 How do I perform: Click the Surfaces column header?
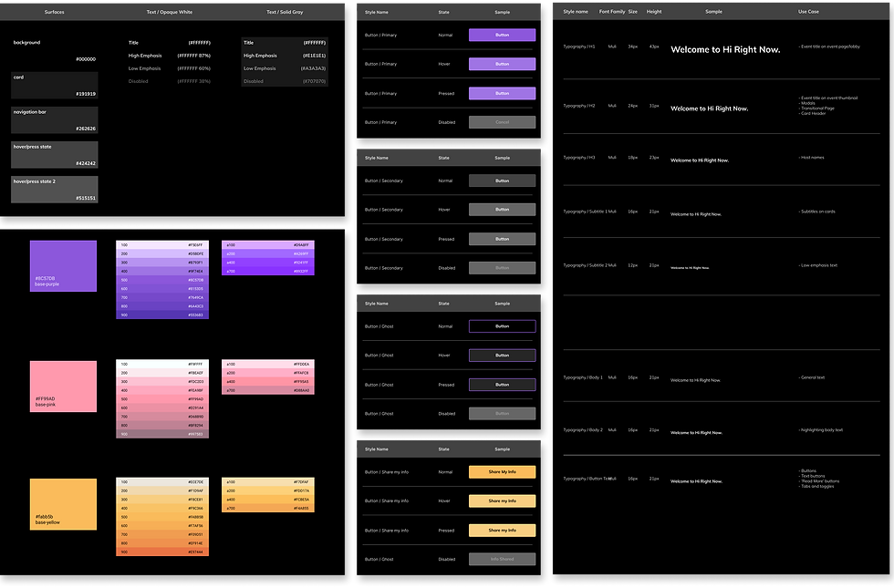[54, 12]
